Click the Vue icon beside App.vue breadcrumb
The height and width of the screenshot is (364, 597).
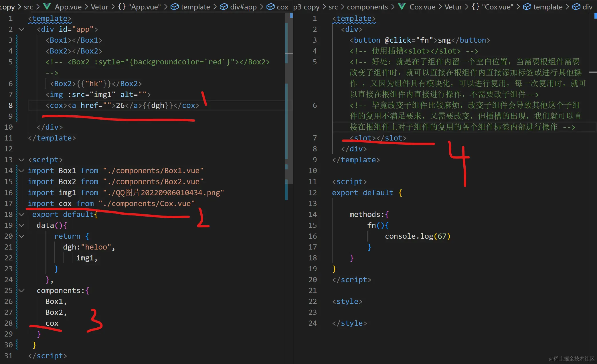47,6
